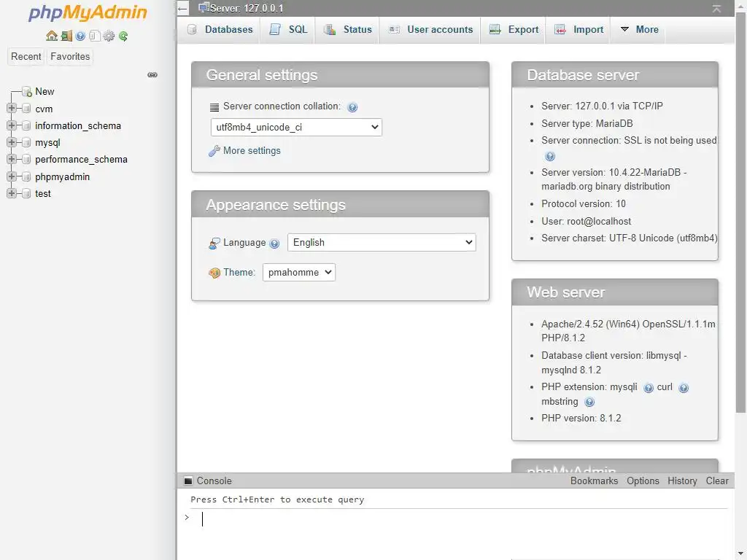The height and width of the screenshot is (560, 747).
Task: Click help icon next to mbstring extension
Action: [x=589, y=402]
